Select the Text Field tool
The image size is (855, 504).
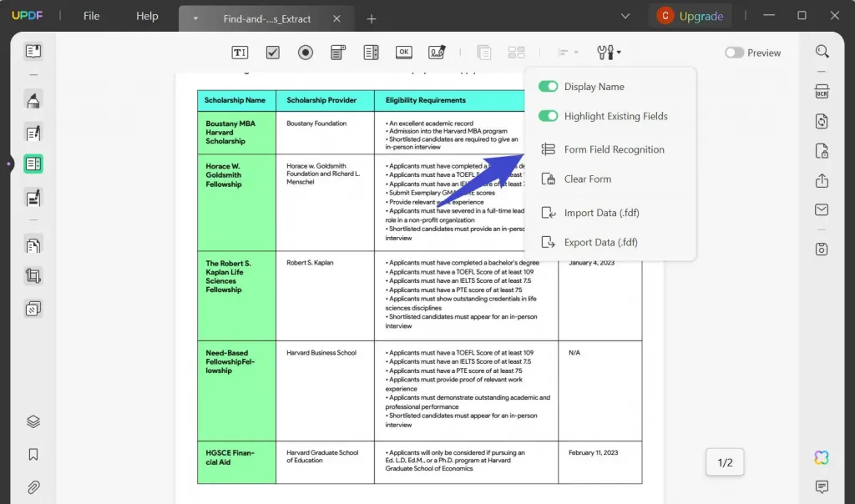point(240,53)
